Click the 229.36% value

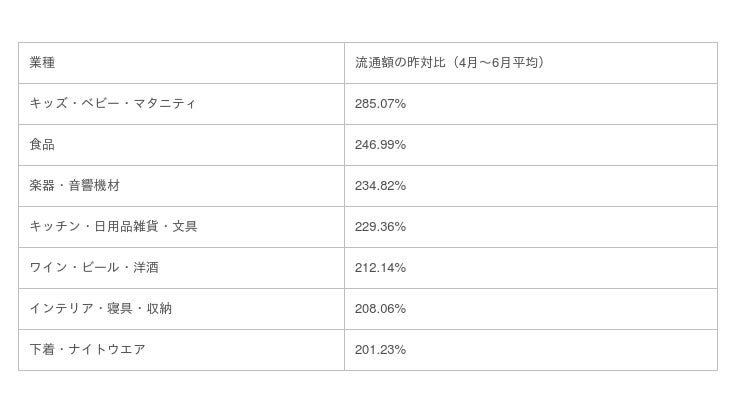point(380,227)
